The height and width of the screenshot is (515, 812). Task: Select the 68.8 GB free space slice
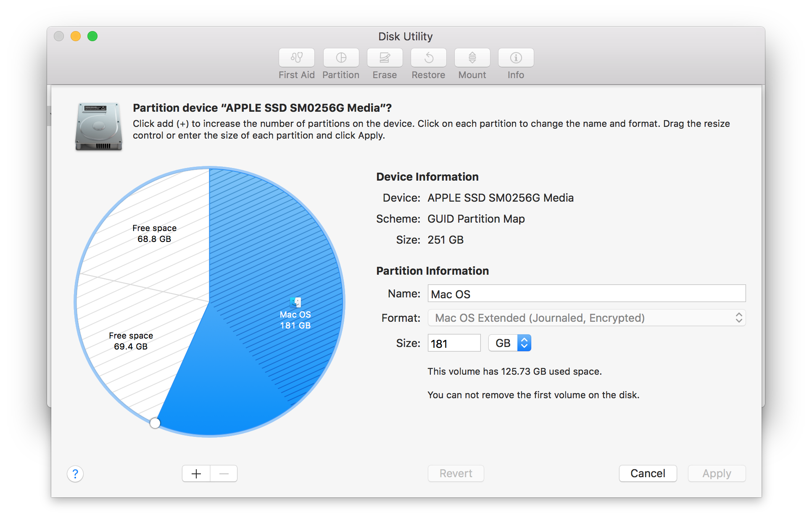[x=154, y=234]
